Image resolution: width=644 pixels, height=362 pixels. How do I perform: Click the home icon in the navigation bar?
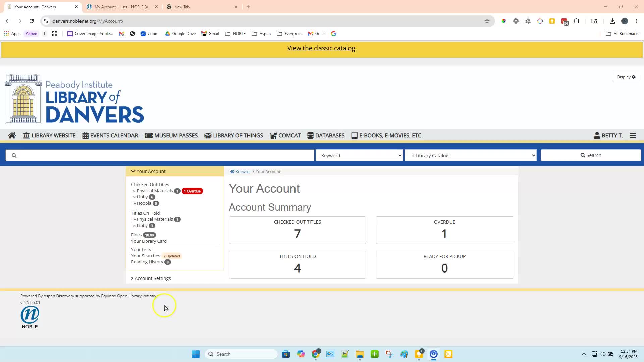point(12,135)
